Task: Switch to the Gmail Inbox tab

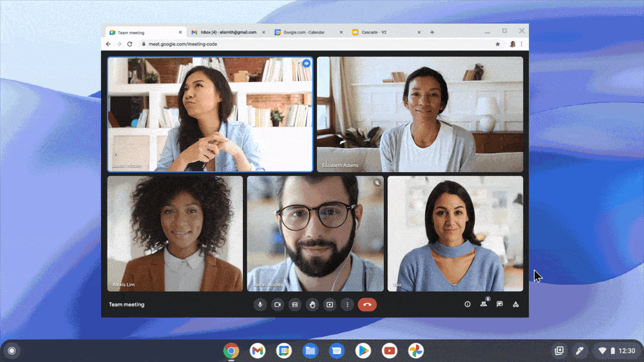Action: (x=229, y=32)
